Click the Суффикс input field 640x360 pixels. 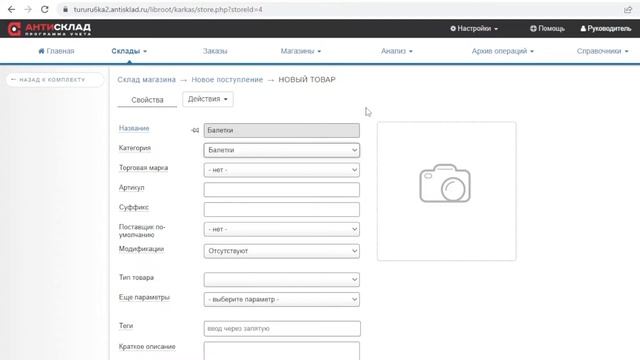[282, 209]
